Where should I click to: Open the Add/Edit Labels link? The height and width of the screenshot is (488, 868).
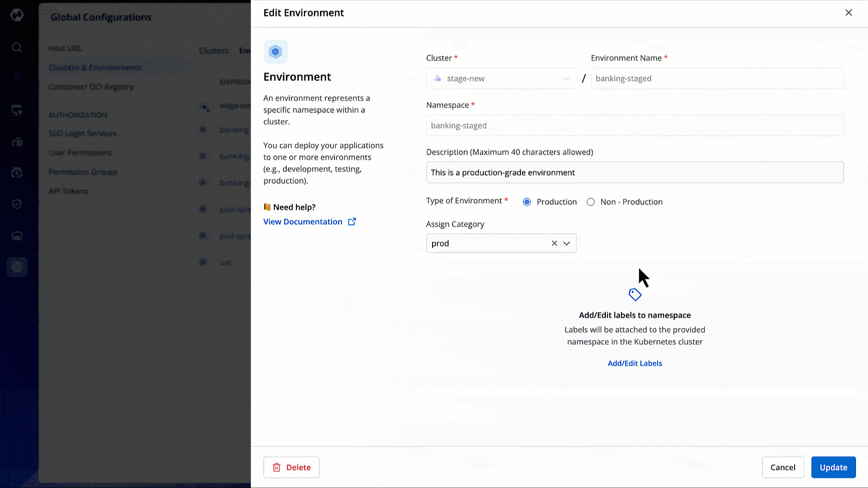coord(634,363)
